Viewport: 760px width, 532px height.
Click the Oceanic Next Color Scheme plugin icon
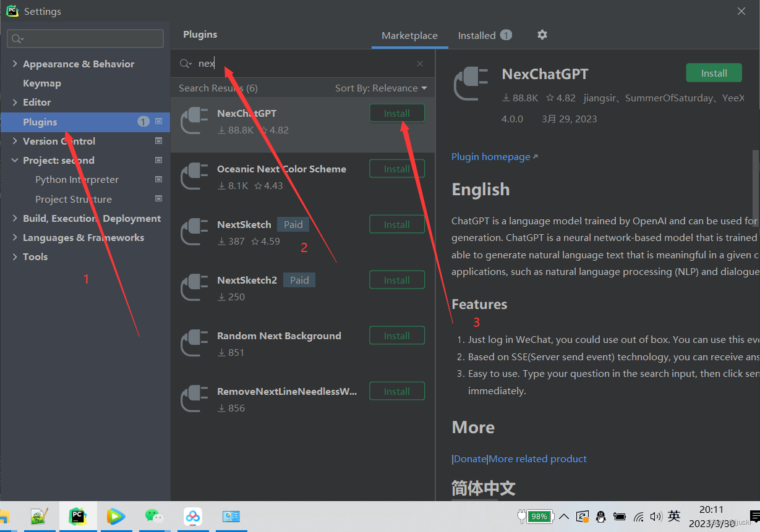pos(194,176)
